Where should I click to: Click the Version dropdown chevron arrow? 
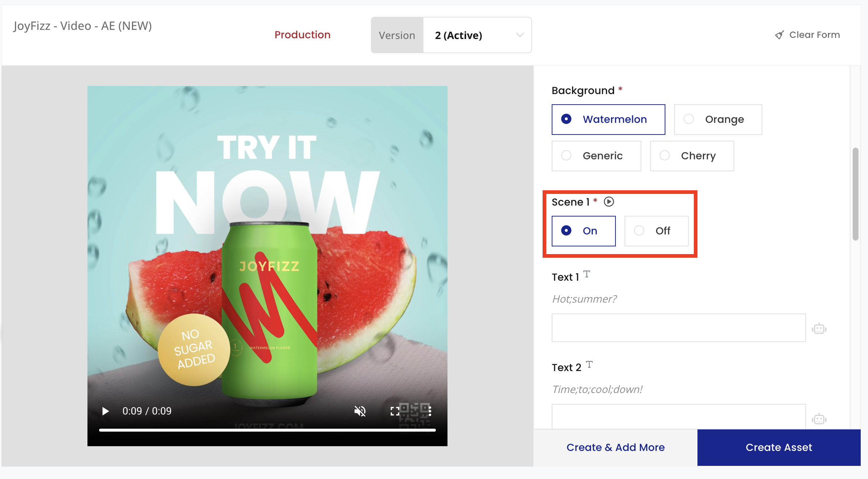520,35
